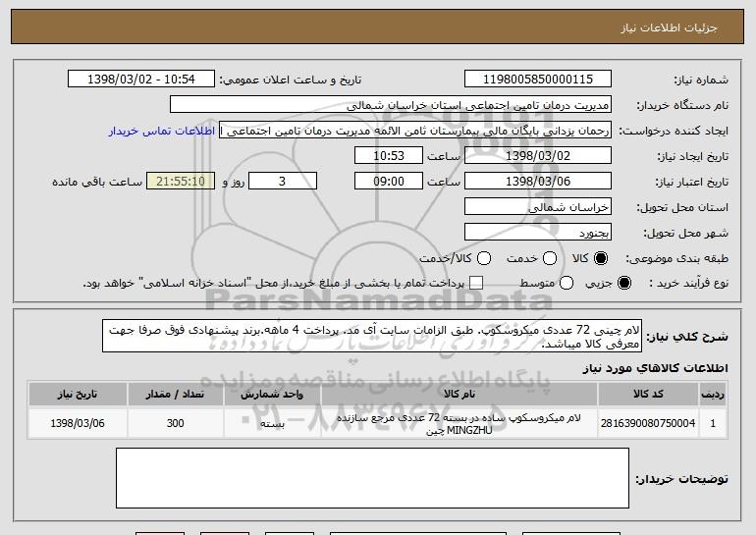Click the اطلاعات کالاهای مورد نیاز section heading
The height and width of the screenshot is (535, 756).
pos(655,368)
